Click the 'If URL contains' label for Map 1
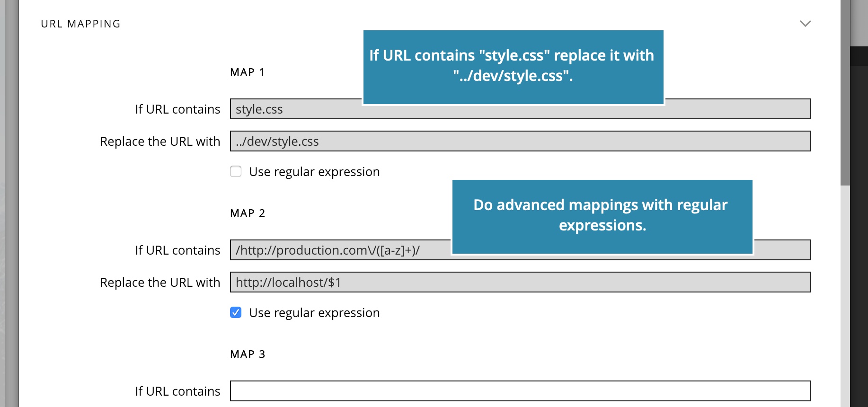Viewport: 868px width, 407px height. pyautogui.click(x=177, y=109)
